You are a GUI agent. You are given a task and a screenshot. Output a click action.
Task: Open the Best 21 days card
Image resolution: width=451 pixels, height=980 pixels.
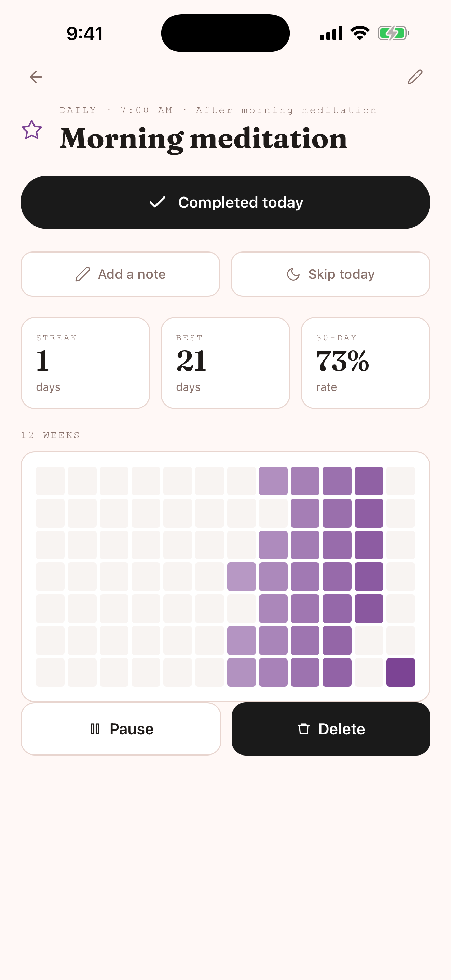coord(225,363)
